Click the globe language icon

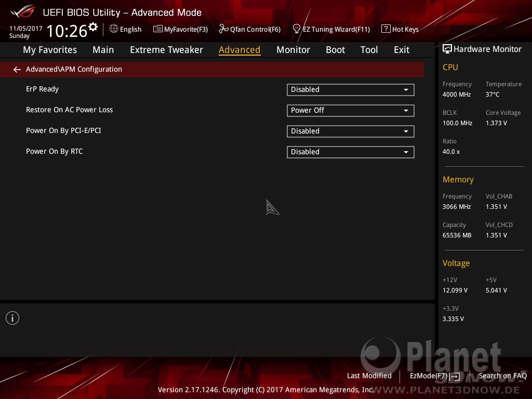click(114, 29)
